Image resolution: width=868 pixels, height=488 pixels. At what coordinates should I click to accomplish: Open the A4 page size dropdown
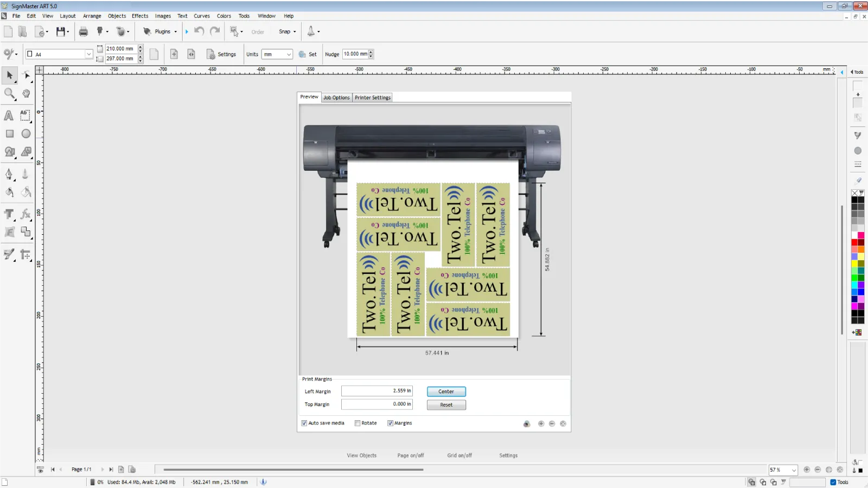(x=88, y=54)
